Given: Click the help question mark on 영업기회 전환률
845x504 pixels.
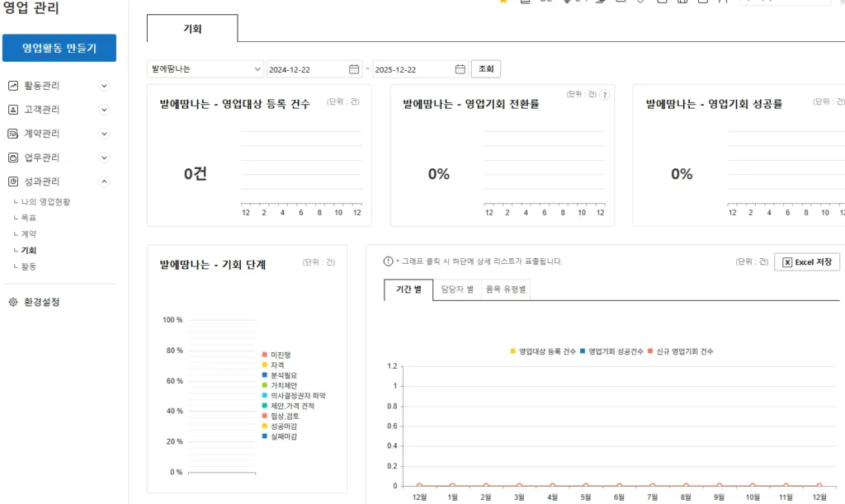Looking at the screenshot, I should point(605,95).
